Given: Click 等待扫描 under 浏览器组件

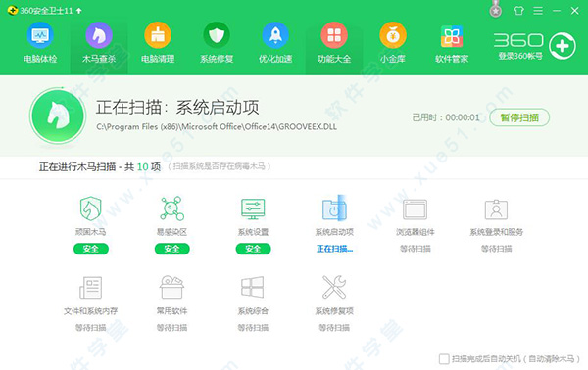Looking at the screenshot, I should (416, 249).
